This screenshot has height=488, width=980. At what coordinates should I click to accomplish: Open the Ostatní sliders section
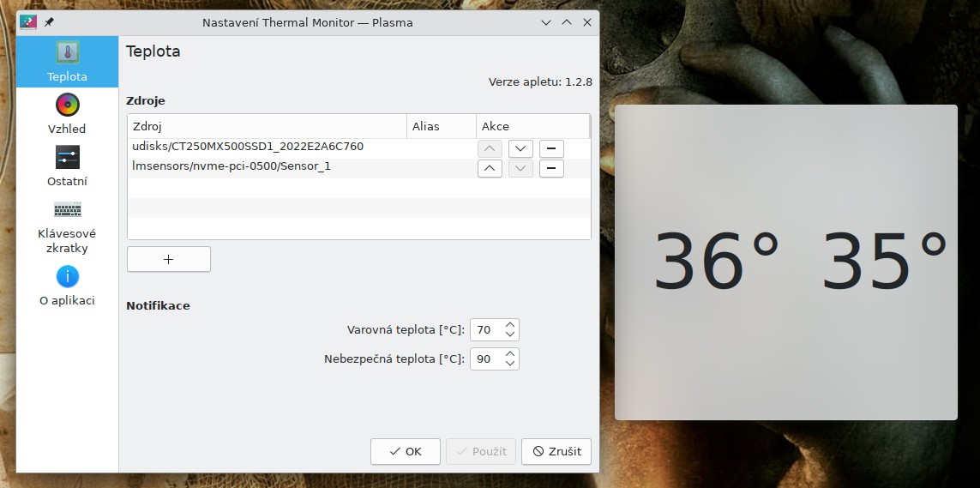click(x=67, y=166)
